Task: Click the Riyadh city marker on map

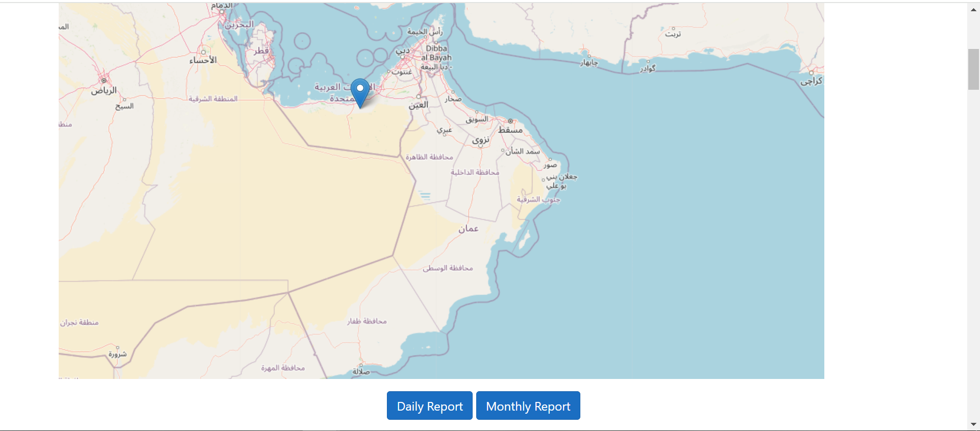Action: tap(104, 81)
